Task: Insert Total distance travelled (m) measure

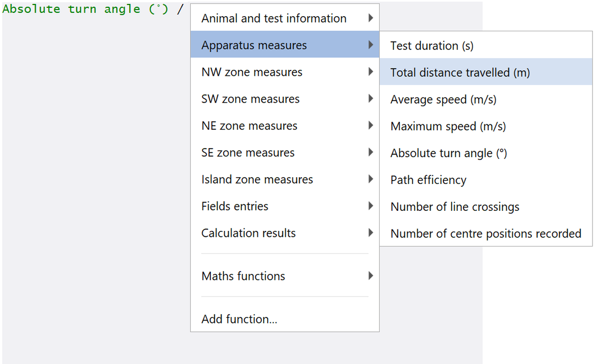Action: pos(486,72)
